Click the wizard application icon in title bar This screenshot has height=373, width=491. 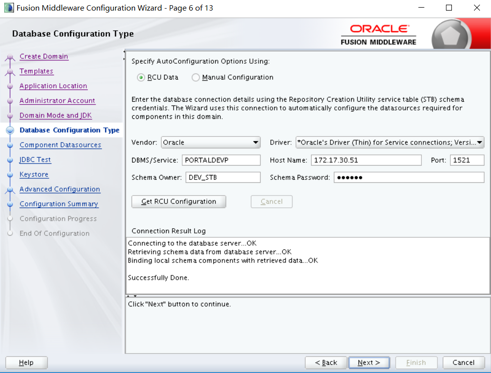click(x=9, y=8)
